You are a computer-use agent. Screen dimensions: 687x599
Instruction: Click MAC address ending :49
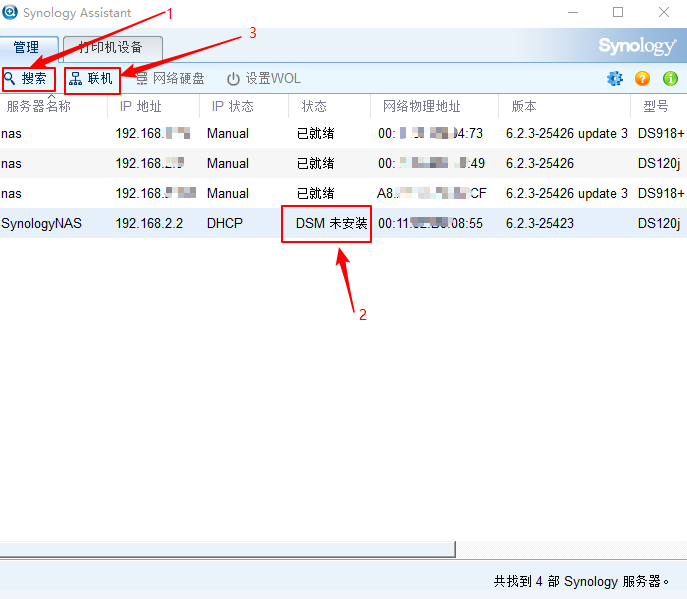click(x=431, y=163)
